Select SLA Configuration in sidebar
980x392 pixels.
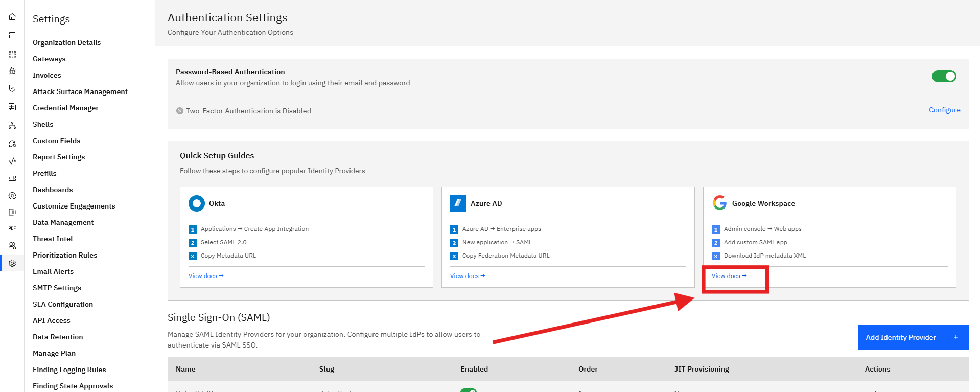[63, 304]
